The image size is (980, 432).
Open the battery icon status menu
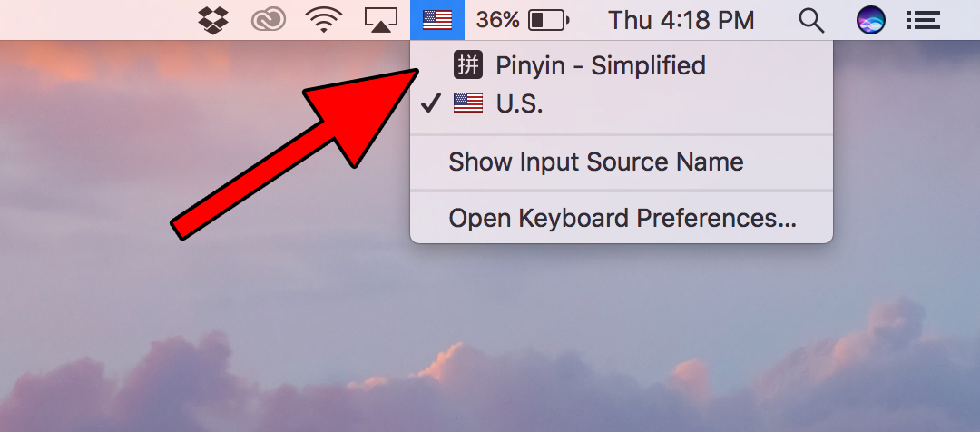point(549,20)
